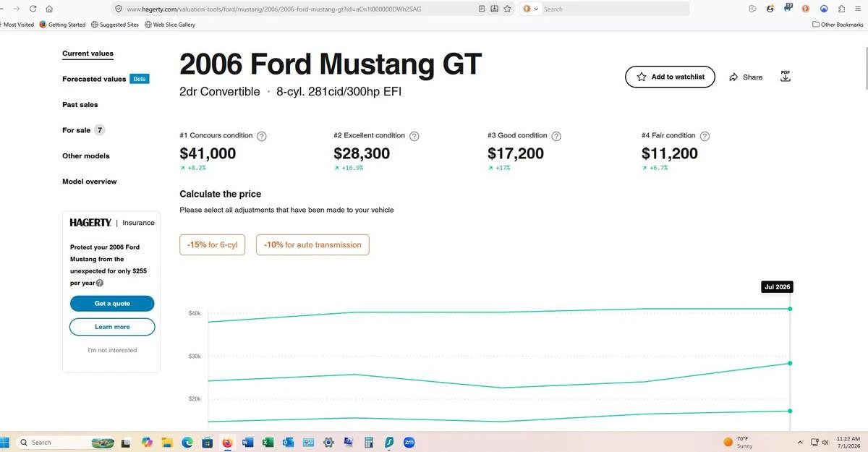Click the Hagerty Insurance logo
The image size is (868, 452).
pos(112,223)
